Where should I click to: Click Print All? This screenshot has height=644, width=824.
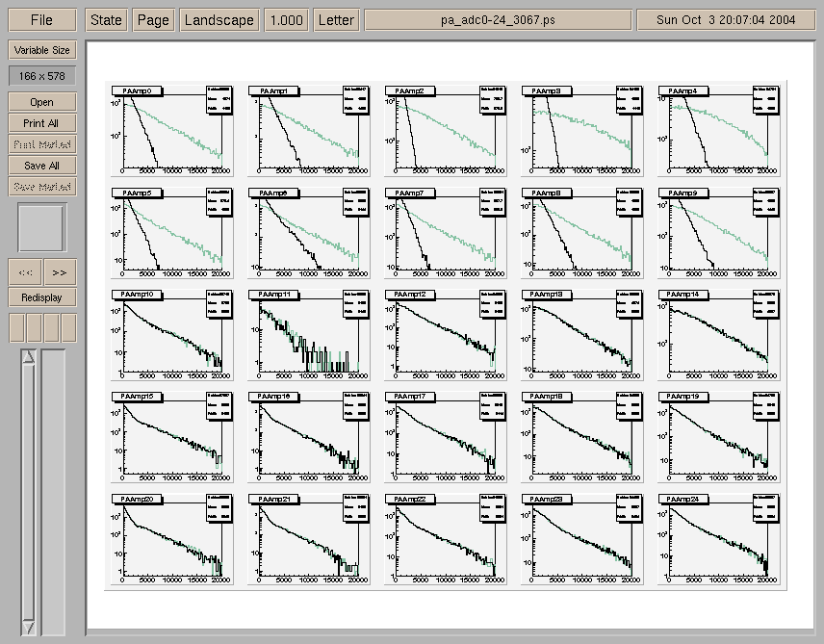coord(42,123)
